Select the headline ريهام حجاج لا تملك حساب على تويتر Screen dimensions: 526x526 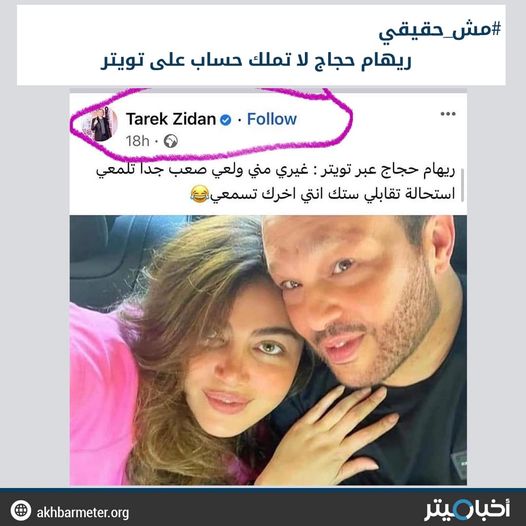pyautogui.click(x=256, y=61)
